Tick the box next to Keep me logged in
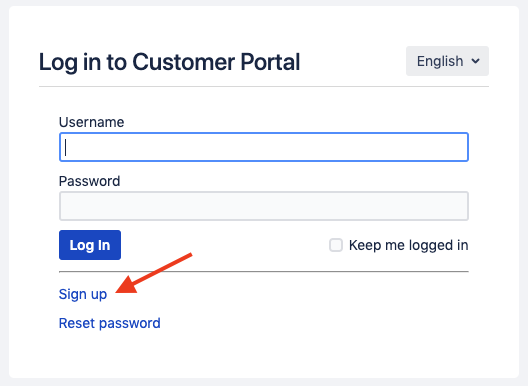528x386 pixels. click(336, 245)
